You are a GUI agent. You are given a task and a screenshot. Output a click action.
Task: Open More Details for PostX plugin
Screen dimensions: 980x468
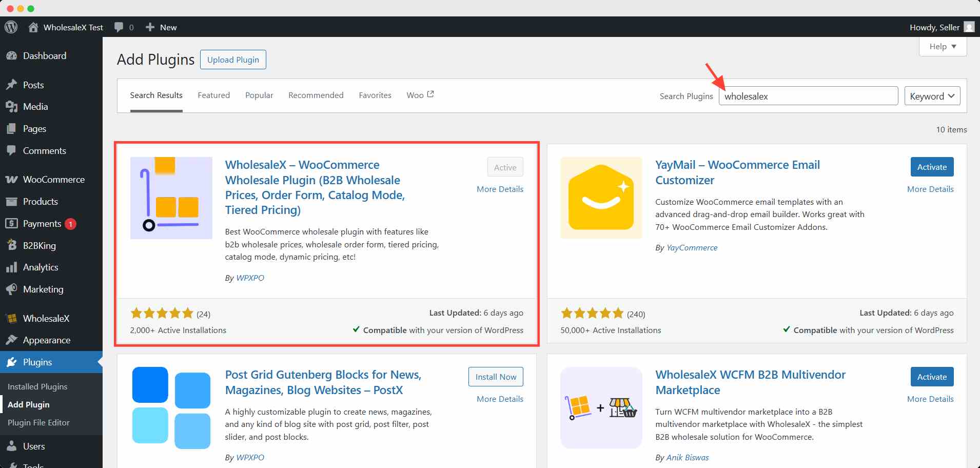pos(500,399)
